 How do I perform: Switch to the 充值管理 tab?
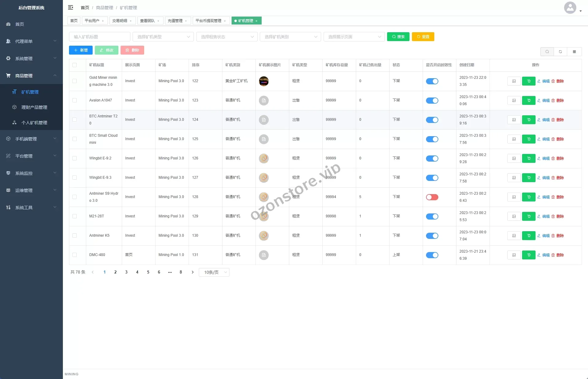coord(175,21)
